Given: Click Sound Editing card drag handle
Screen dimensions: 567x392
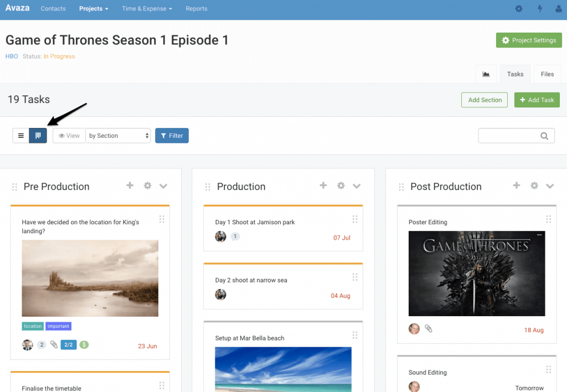Looking at the screenshot, I should (x=549, y=369).
